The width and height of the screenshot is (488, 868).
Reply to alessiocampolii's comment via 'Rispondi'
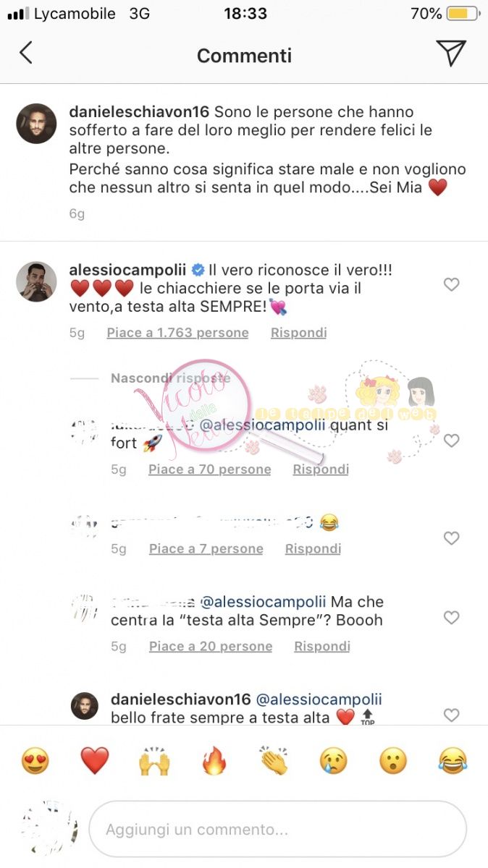[298, 333]
